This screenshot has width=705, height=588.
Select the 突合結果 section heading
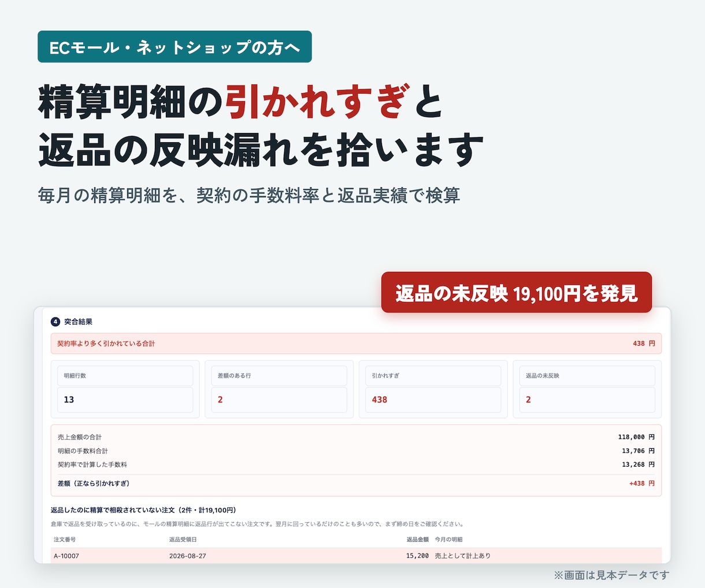[78, 321]
